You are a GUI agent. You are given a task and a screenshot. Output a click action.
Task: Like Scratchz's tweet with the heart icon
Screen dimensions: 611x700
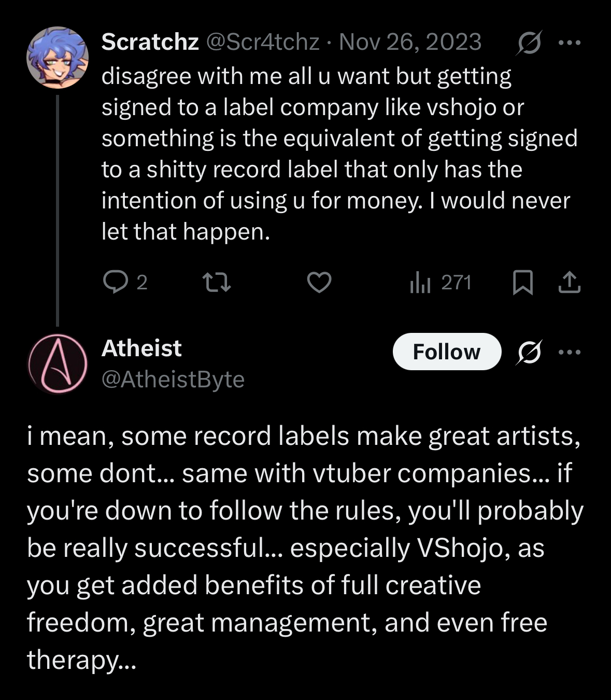point(319,283)
